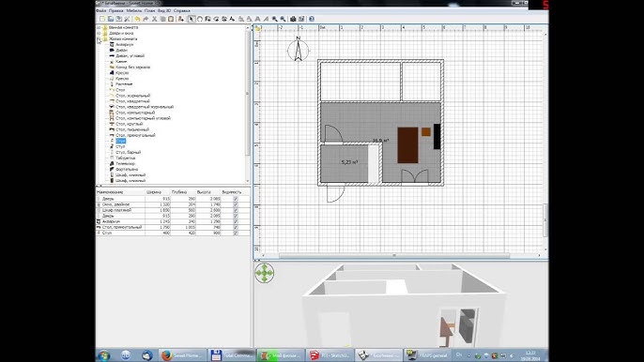Click the Zoom out magnifier icon

283,19
